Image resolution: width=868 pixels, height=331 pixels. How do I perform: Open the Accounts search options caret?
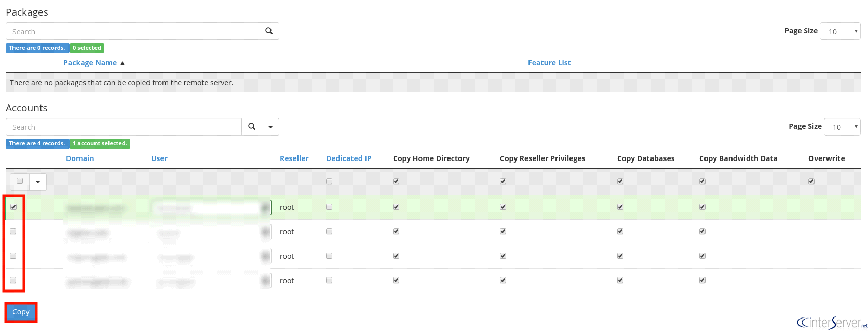[270, 127]
